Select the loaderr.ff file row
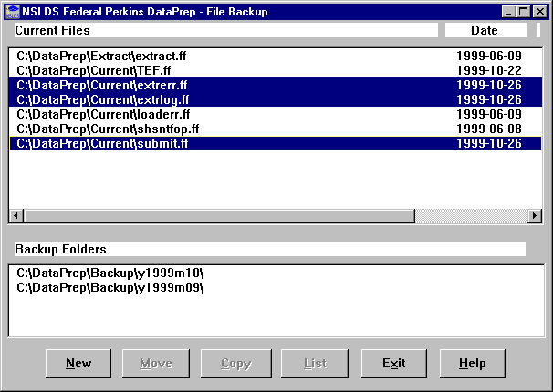The width and height of the screenshot is (553, 392). coord(276,115)
